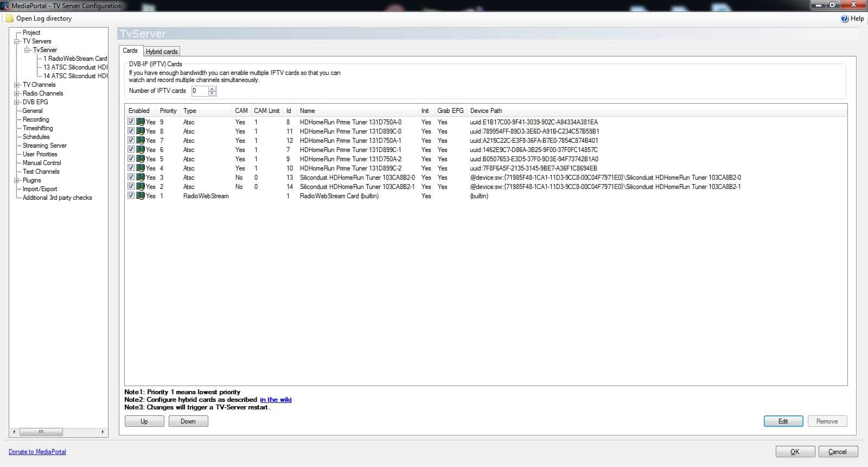Expand the Plugins tree node
The image size is (868, 467).
click(17, 180)
